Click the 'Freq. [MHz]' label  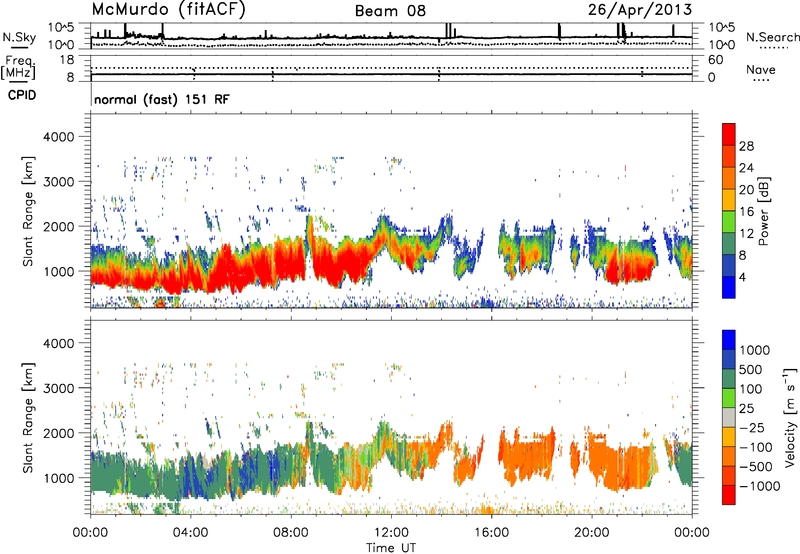click(x=18, y=68)
